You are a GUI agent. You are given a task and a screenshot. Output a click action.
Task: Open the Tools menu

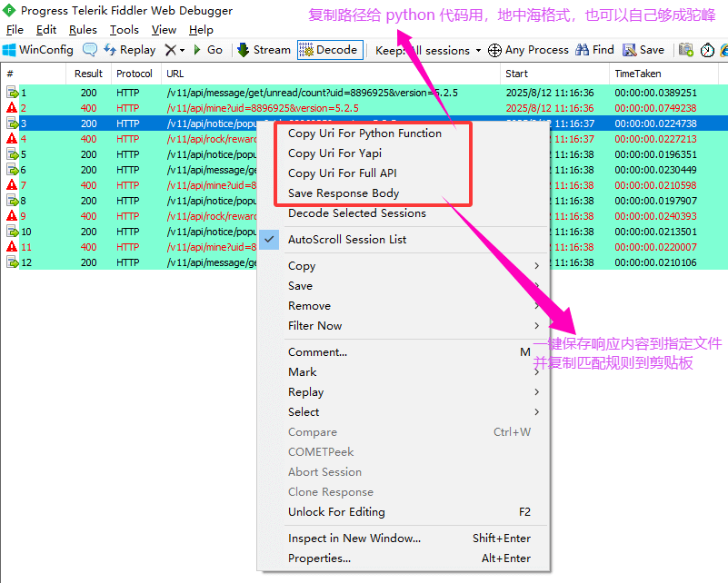coord(125,30)
